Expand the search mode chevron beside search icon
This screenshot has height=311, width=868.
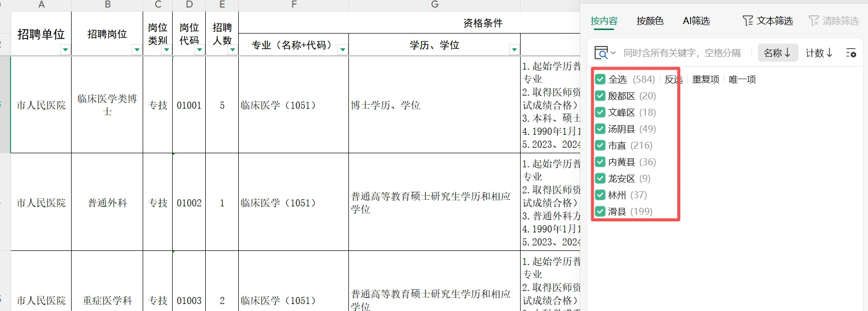613,53
